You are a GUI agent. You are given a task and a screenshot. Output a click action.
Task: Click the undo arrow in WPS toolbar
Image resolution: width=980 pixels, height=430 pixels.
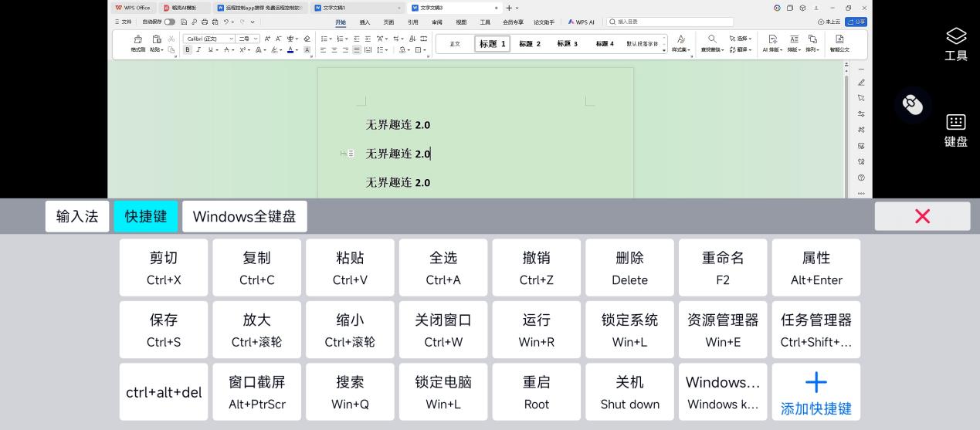pos(226,22)
